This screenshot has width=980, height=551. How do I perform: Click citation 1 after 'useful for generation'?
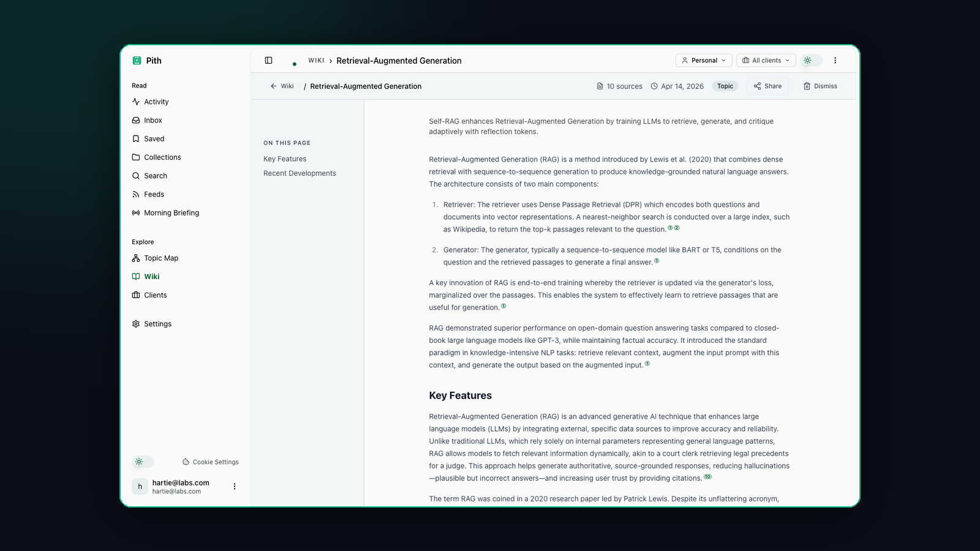(503, 306)
